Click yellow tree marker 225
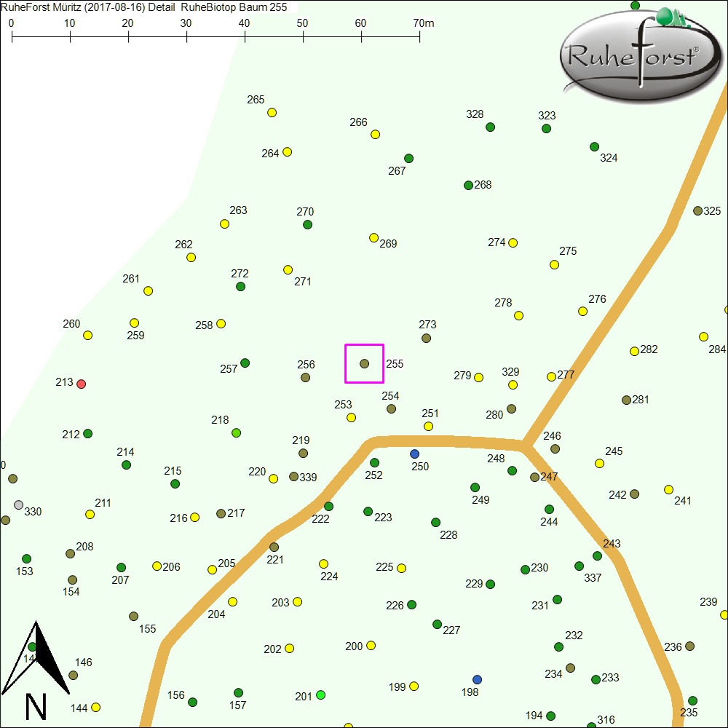 point(401,568)
